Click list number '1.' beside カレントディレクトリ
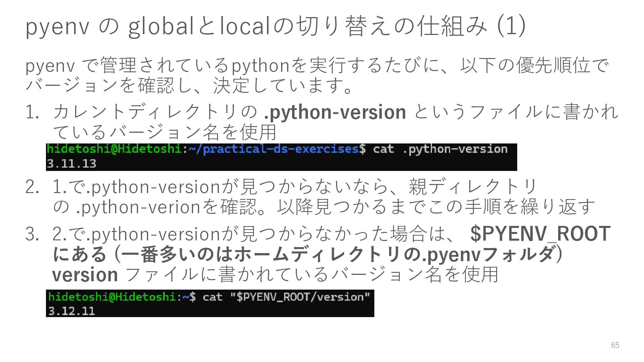 pyautogui.click(x=33, y=112)
